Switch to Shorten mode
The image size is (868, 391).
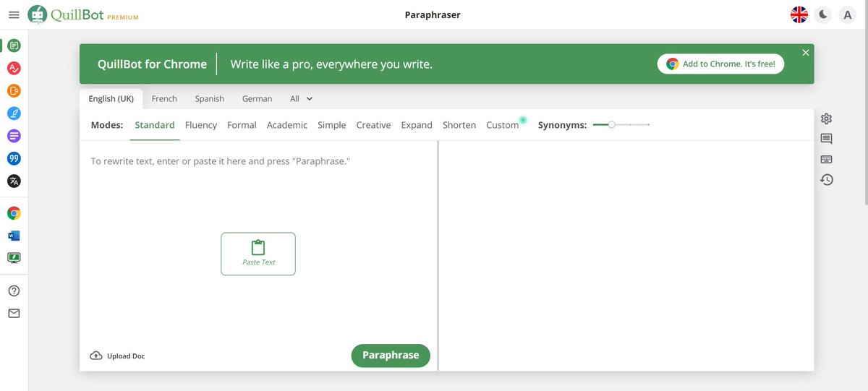(x=459, y=125)
